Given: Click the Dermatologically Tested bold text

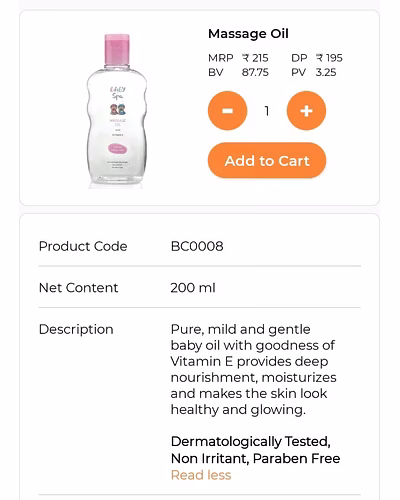Looking at the screenshot, I should click(255, 450).
